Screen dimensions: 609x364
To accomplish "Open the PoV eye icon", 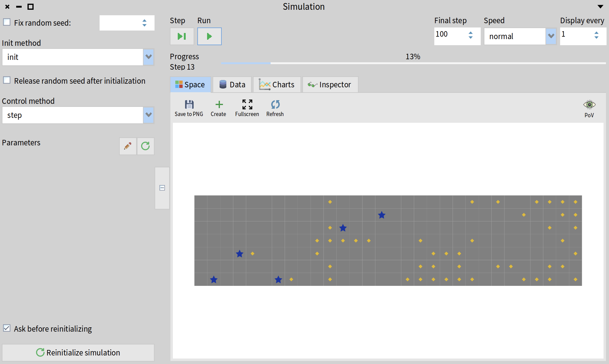I will (x=589, y=105).
